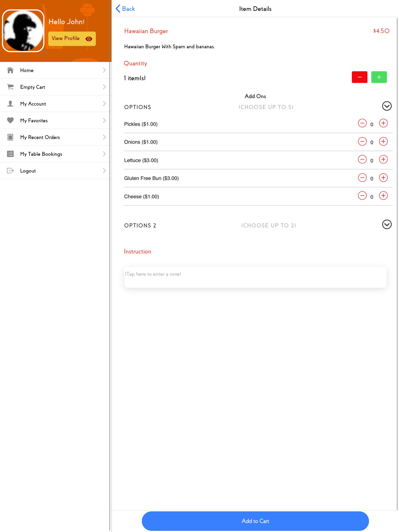
Task: Tap the instruction note input field
Action: (x=255, y=277)
